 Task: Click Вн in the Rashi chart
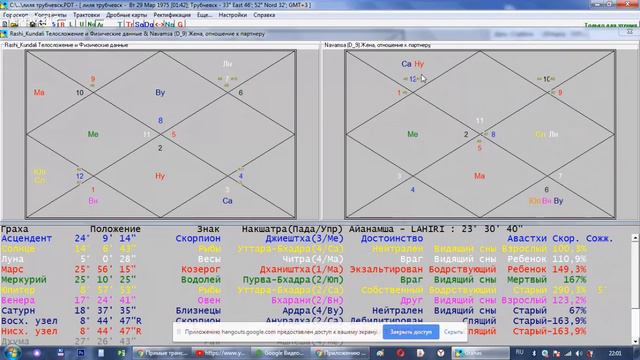[93, 201]
